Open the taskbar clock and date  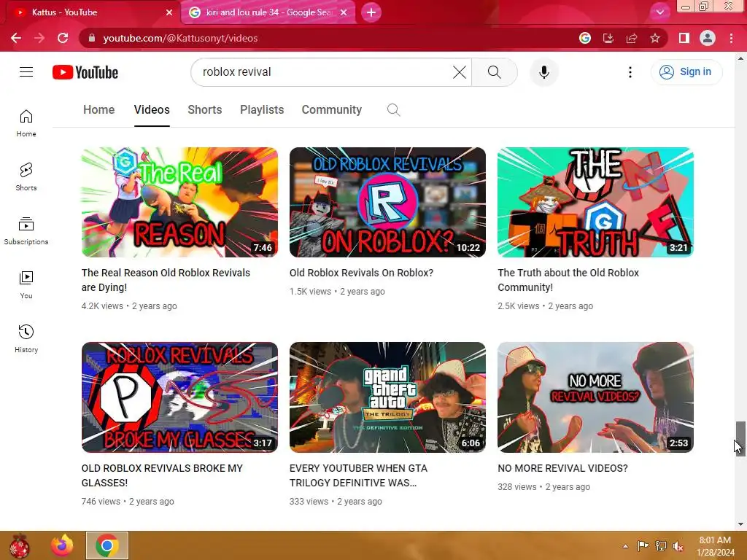coord(715,545)
